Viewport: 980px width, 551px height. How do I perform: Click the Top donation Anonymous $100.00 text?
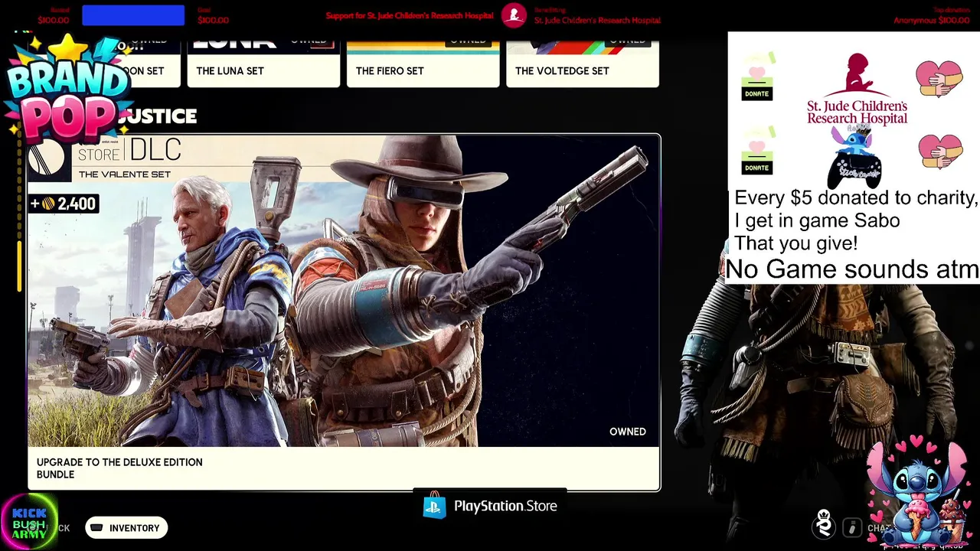932,17
